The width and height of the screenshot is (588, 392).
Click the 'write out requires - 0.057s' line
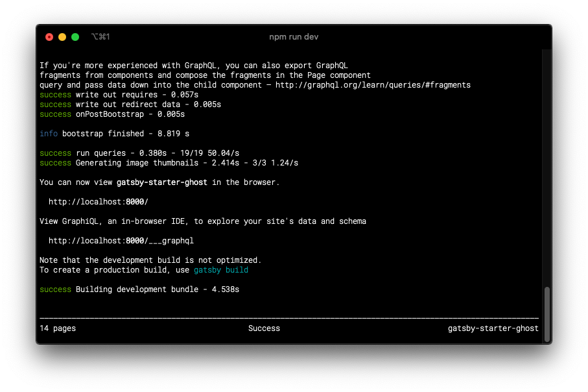tap(119, 95)
